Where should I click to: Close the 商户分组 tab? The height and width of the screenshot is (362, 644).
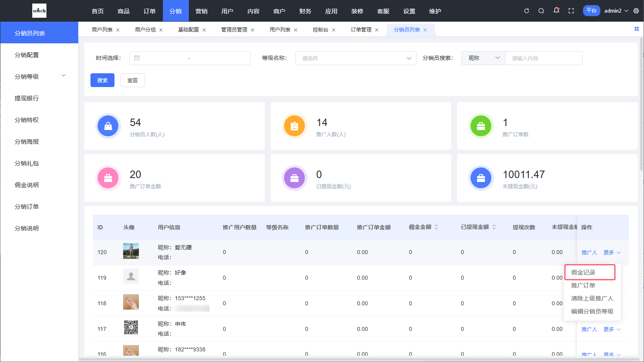(x=161, y=30)
